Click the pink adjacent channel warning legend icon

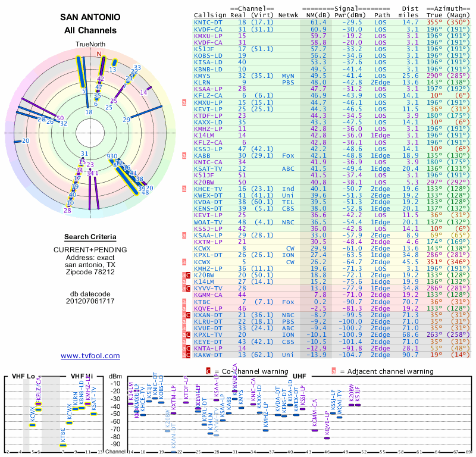(x=334, y=371)
